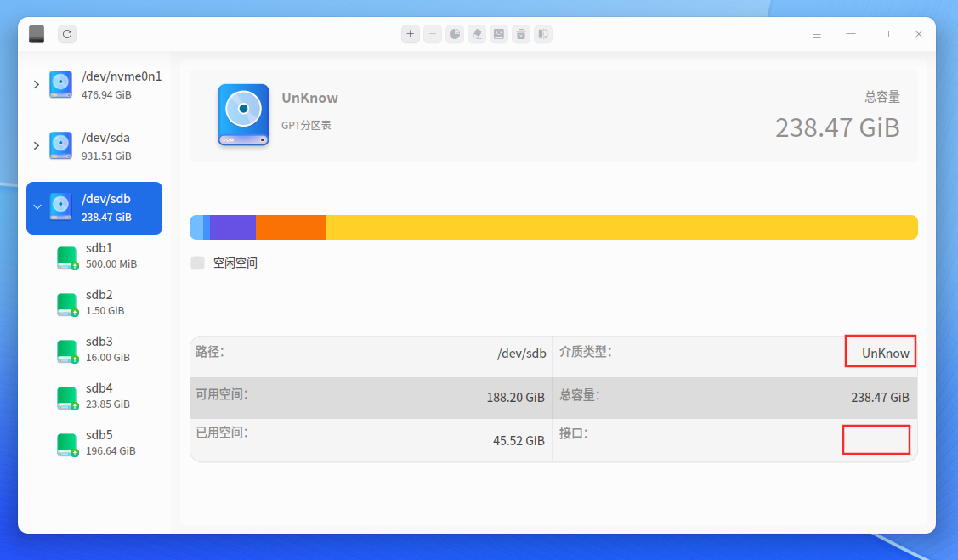Select partition sdb5 196.64 GiB
This screenshot has height=560, width=958.
coord(94,443)
